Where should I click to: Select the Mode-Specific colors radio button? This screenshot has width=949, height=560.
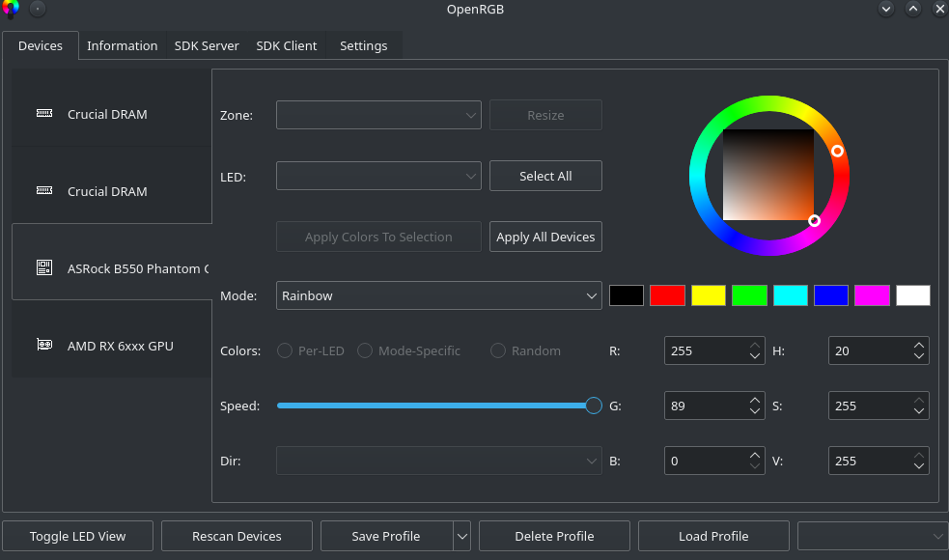(x=364, y=350)
